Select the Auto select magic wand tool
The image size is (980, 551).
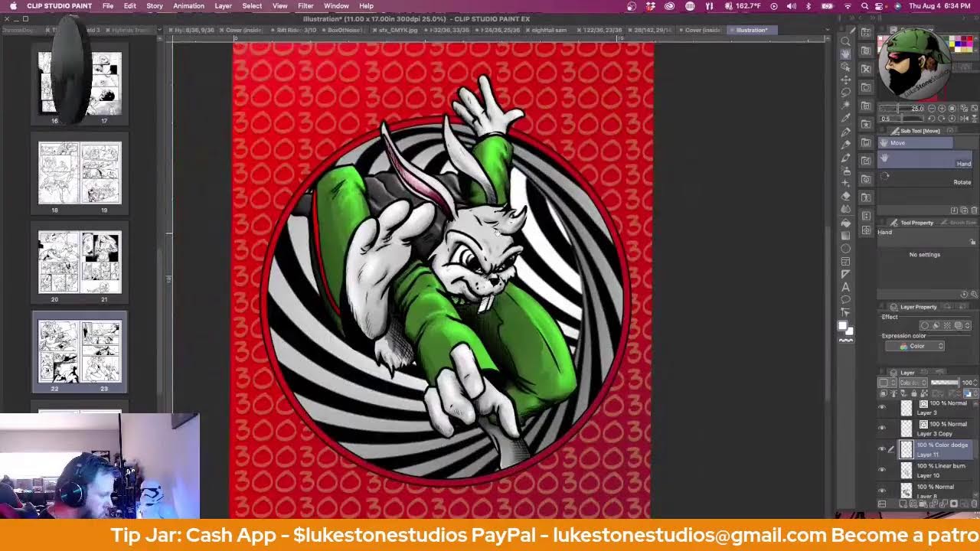(x=845, y=105)
